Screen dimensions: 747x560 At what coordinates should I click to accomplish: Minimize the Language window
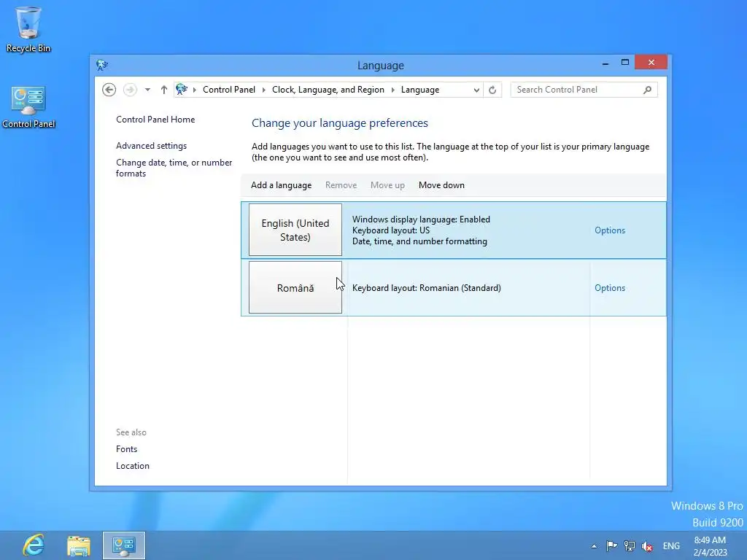[605, 63]
